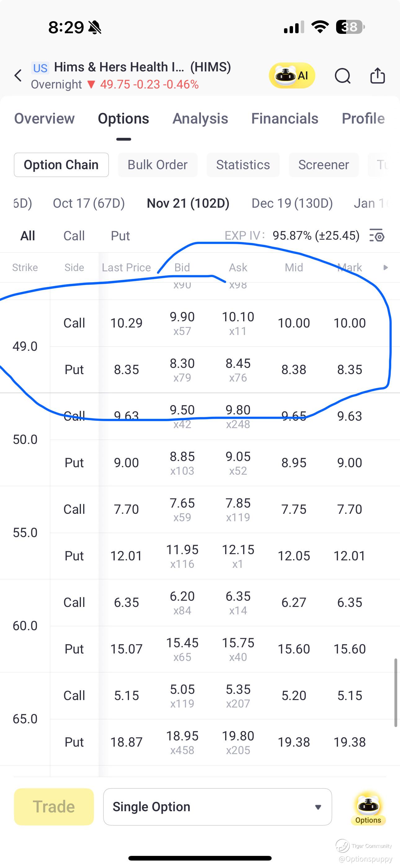400x868 pixels.
Task: Switch to the Analysis tab
Action: pos(200,119)
